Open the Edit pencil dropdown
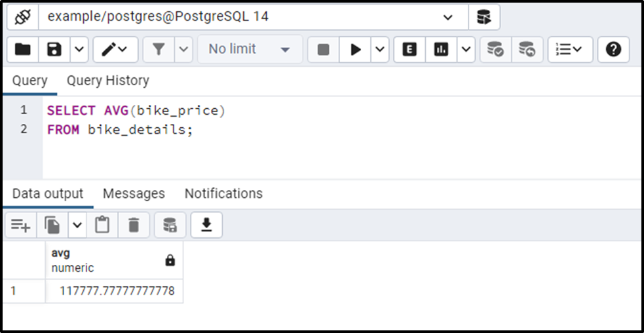This screenshot has height=333, width=644. point(115,49)
